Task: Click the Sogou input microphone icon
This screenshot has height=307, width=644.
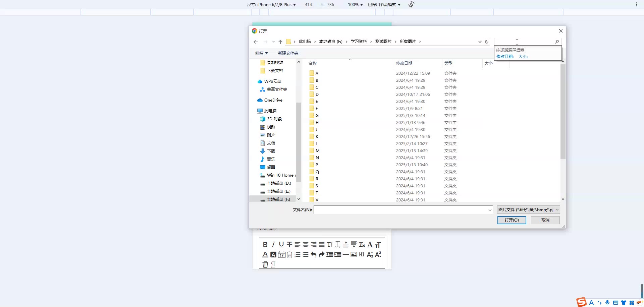Action: coord(607,303)
